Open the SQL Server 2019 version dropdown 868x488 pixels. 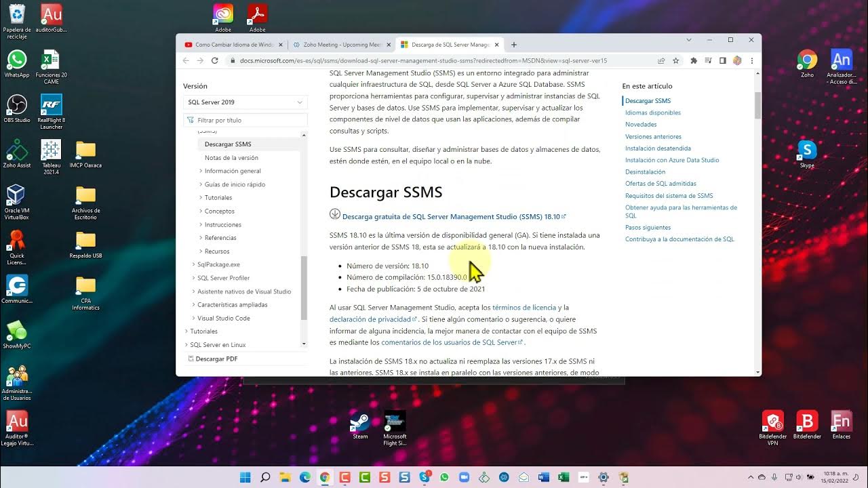tap(245, 102)
